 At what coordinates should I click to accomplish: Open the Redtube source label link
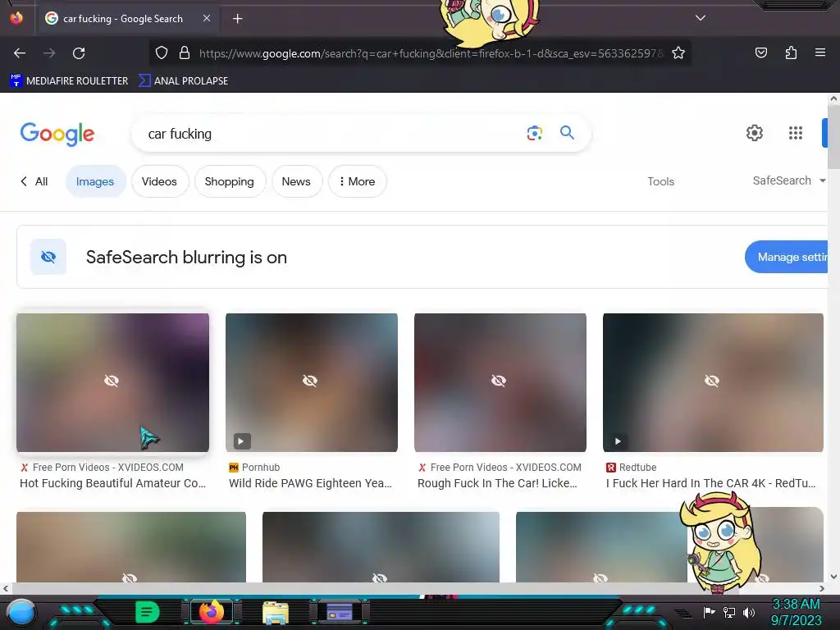click(x=631, y=467)
